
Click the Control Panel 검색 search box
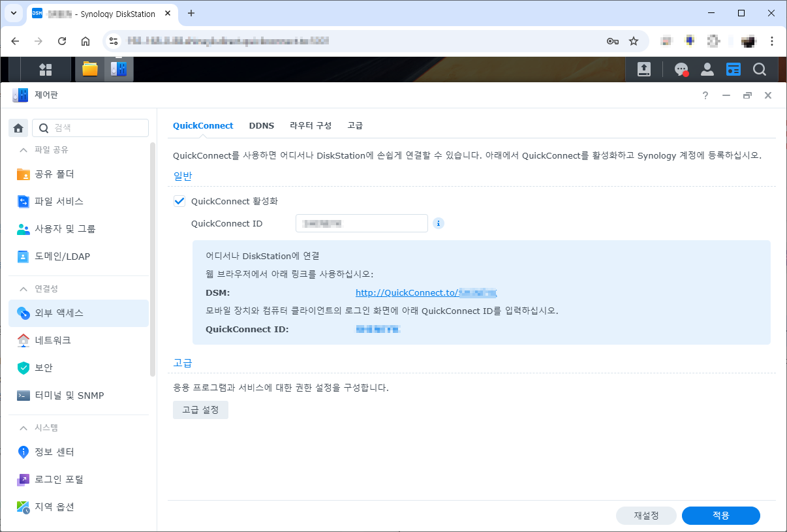(90, 128)
